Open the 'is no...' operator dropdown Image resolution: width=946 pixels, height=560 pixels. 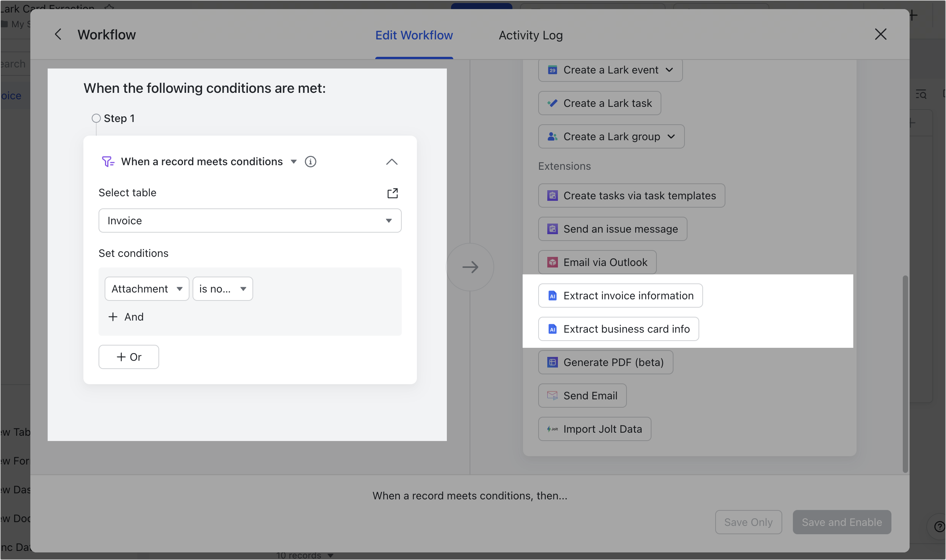point(222,289)
